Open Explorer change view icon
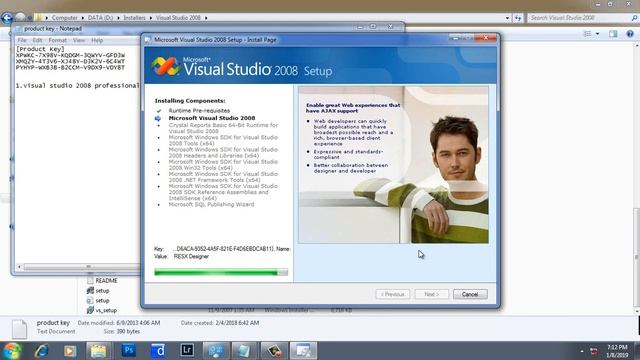Screen dimensions: 640x360 (x=587, y=34)
